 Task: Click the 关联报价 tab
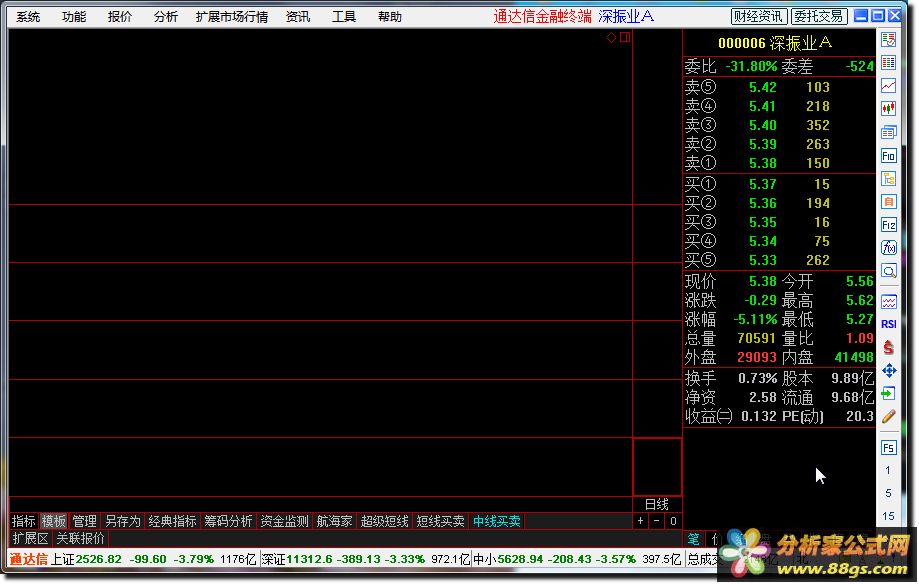pyautogui.click(x=80, y=538)
